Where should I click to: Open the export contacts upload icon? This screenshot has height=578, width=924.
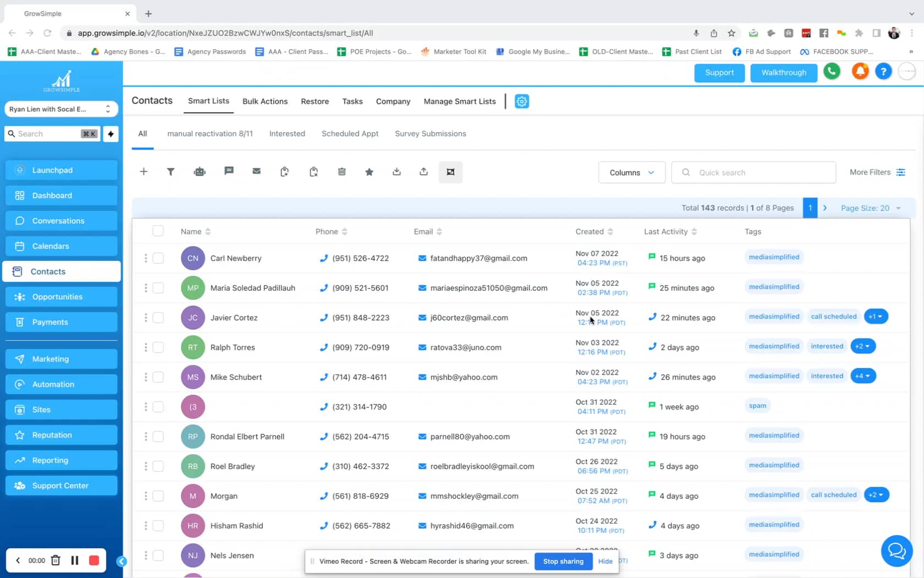pyautogui.click(x=424, y=172)
